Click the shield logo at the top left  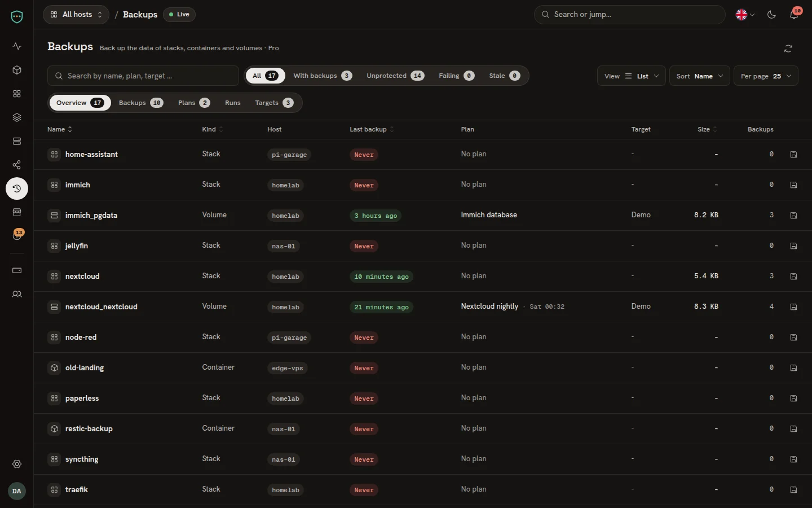[17, 17]
